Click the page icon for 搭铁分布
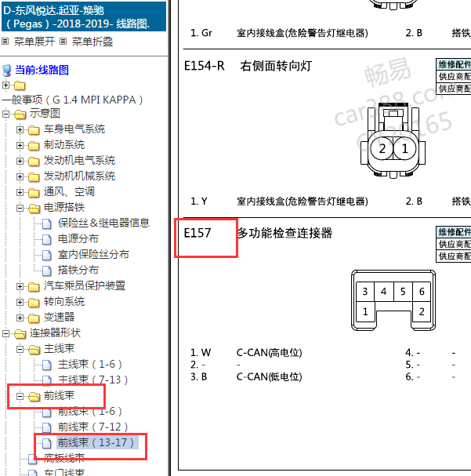 (47, 271)
